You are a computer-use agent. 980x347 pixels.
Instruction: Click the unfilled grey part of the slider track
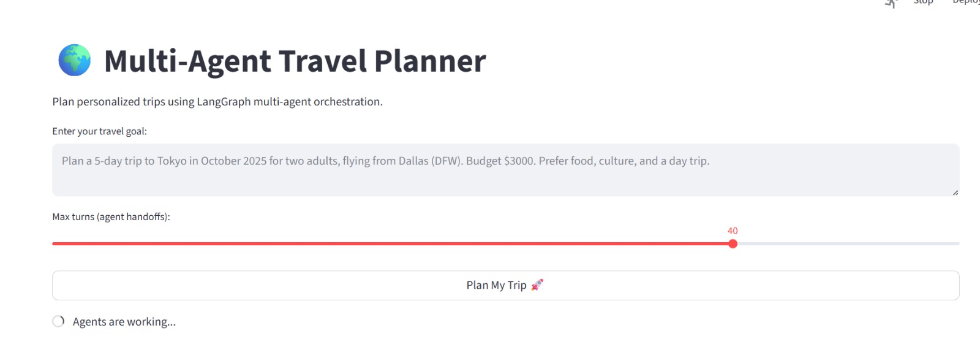(845, 244)
